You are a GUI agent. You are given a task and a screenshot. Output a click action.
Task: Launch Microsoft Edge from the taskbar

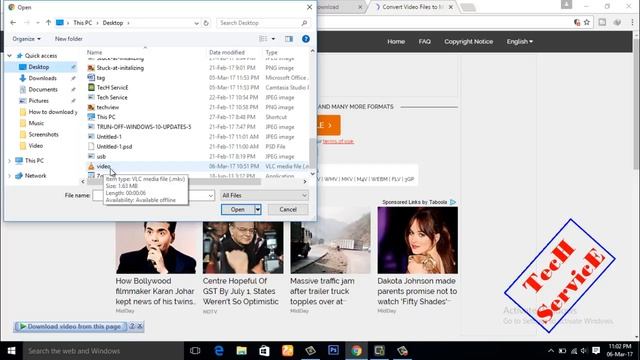[219, 351]
